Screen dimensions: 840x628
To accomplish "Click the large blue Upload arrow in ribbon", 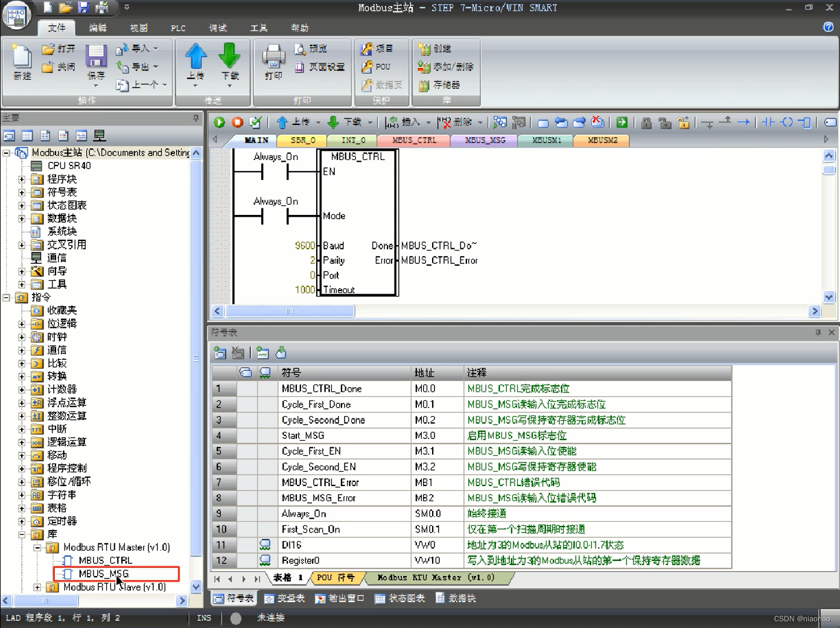I will click(196, 56).
